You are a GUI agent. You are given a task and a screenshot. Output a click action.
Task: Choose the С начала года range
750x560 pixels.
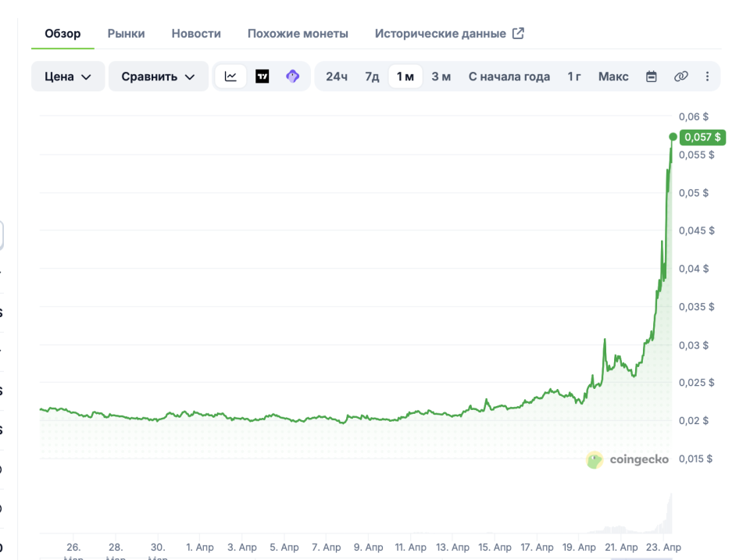pos(509,77)
